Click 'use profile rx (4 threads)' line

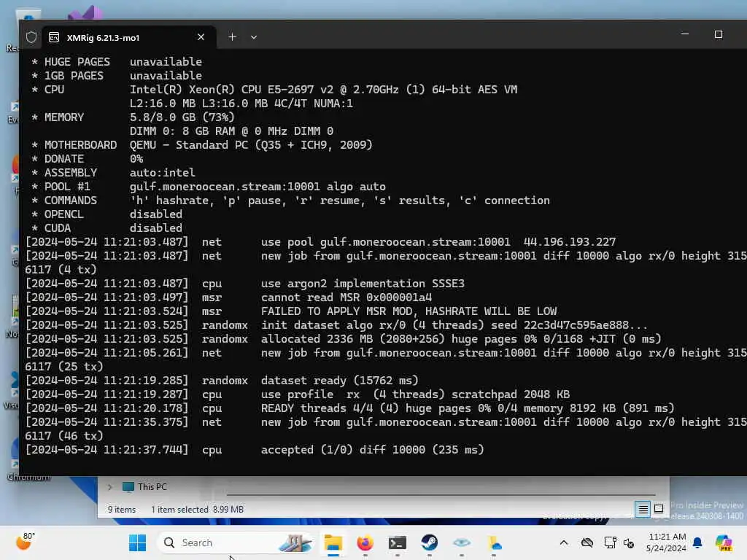pyautogui.click(x=298, y=394)
